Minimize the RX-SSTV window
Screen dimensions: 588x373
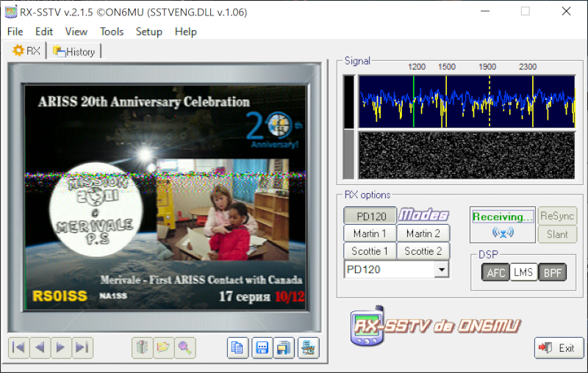[x=485, y=11]
